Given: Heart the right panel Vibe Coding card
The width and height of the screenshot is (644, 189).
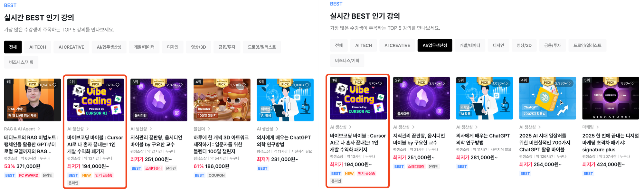Looking at the screenshot, I should tap(380, 83).
